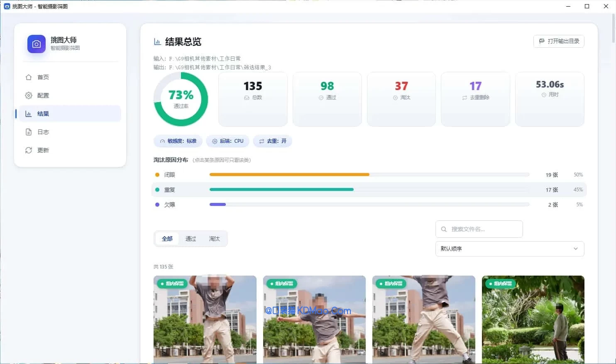
Task: Open the 默认顺序 sort dropdown
Action: tap(510, 249)
